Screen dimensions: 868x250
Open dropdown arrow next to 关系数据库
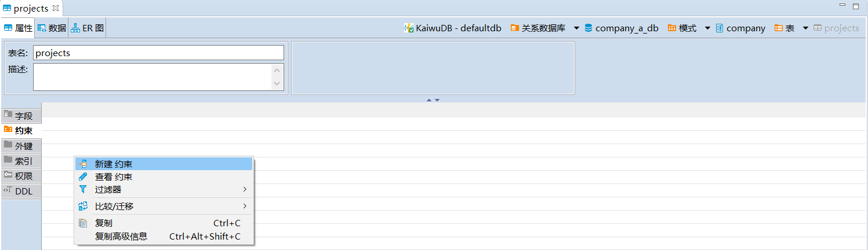pyautogui.click(x=576, y=28)
